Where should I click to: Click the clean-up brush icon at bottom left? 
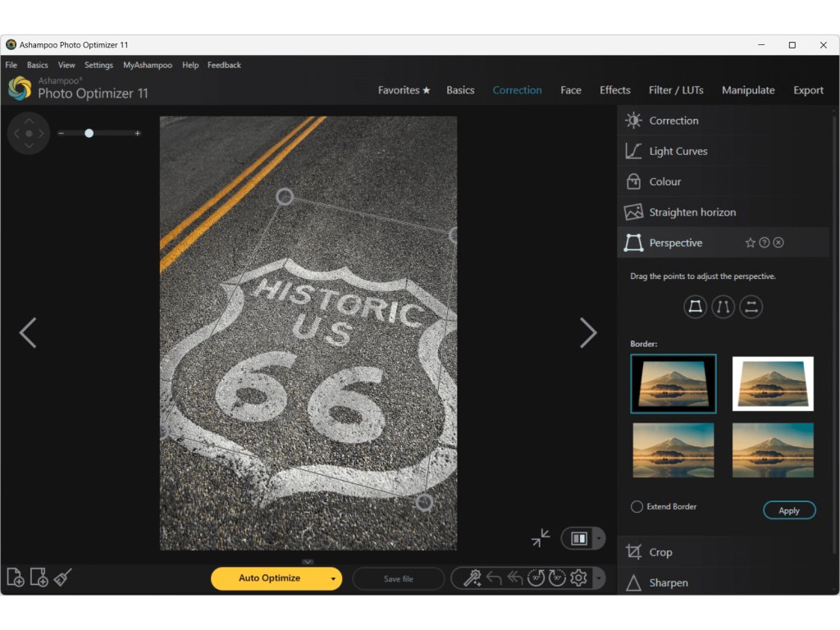(x=63, y=577)
